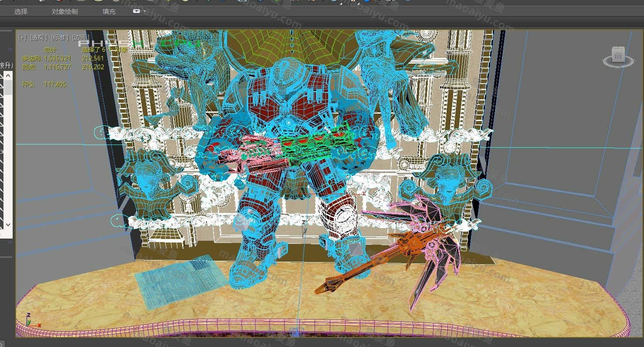Open the [+] viewport general menu

point(22,38)
